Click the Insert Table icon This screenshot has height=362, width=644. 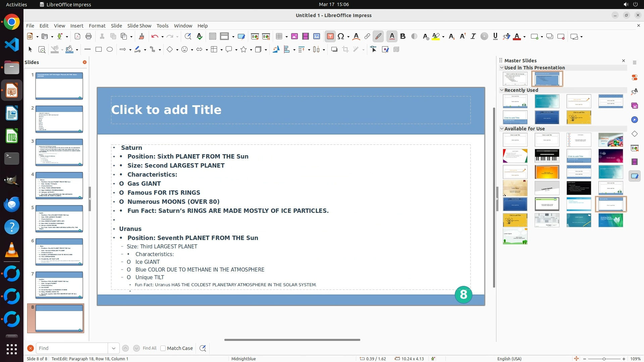pos(279,37)
